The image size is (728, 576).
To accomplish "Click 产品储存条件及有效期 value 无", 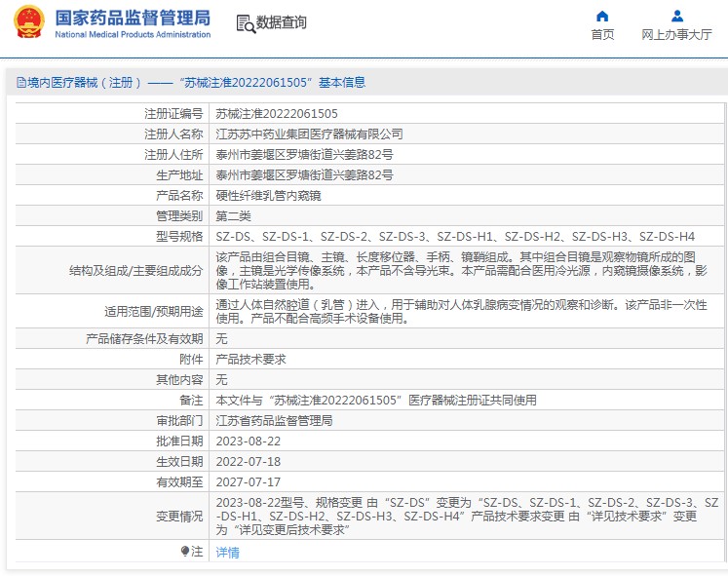I will 221,339.
